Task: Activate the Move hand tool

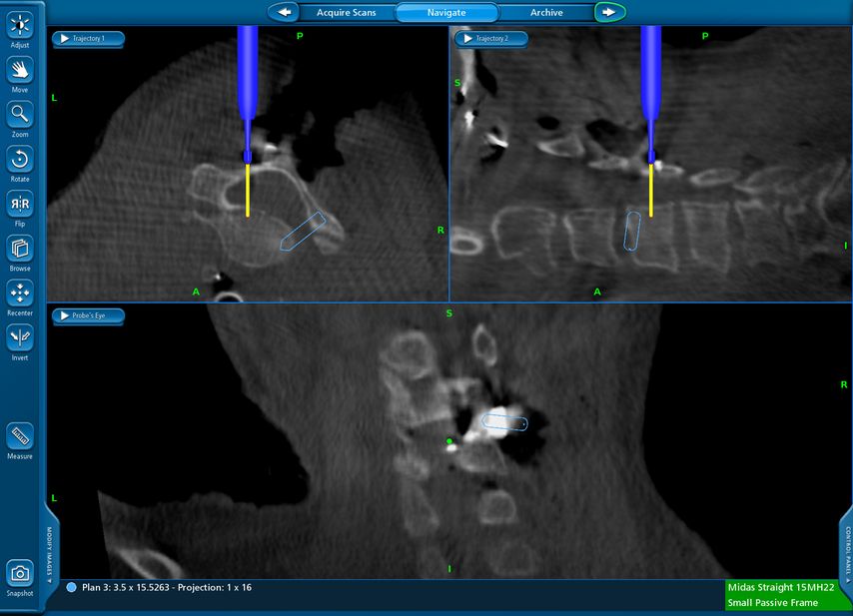Action: tap(20, 70)
